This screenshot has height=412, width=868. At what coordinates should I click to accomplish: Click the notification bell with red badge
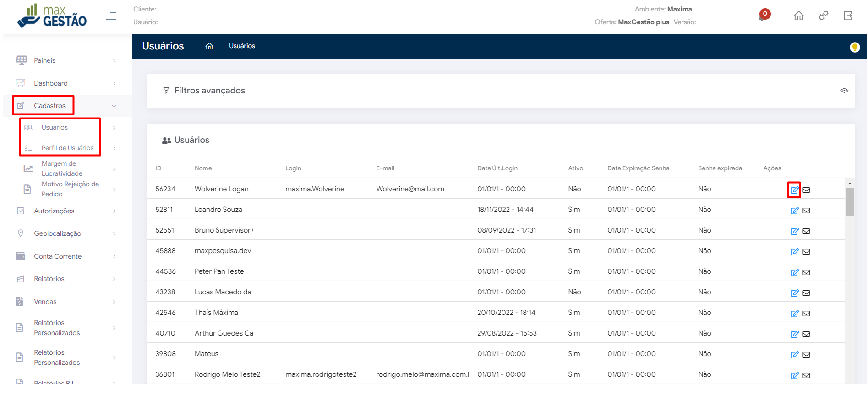click(x=763, y=16)
